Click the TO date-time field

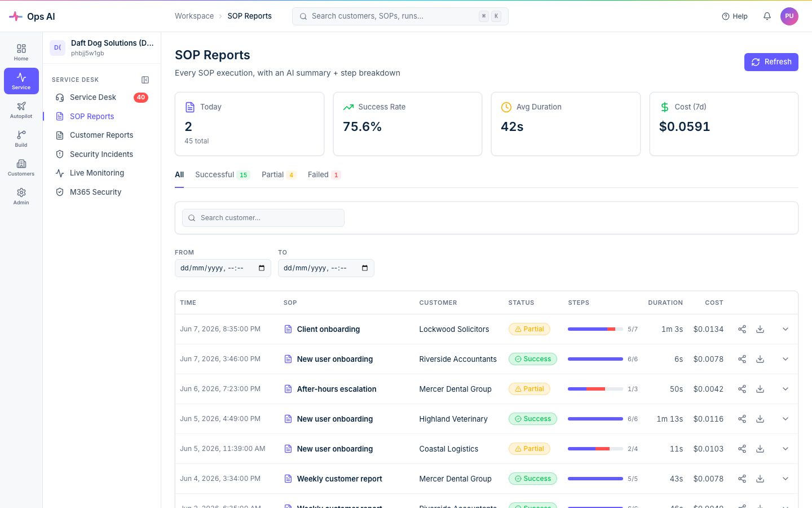pyautogui.click(x=326, y=268)
